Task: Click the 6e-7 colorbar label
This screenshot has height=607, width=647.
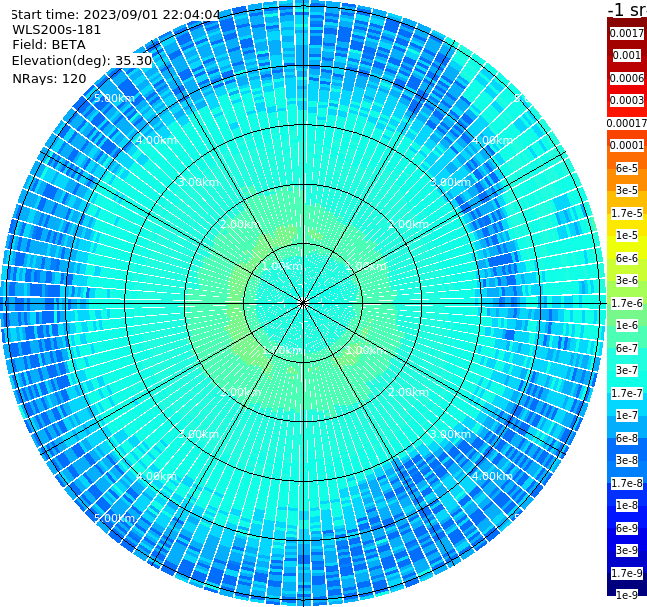Action: coord(627,348)
